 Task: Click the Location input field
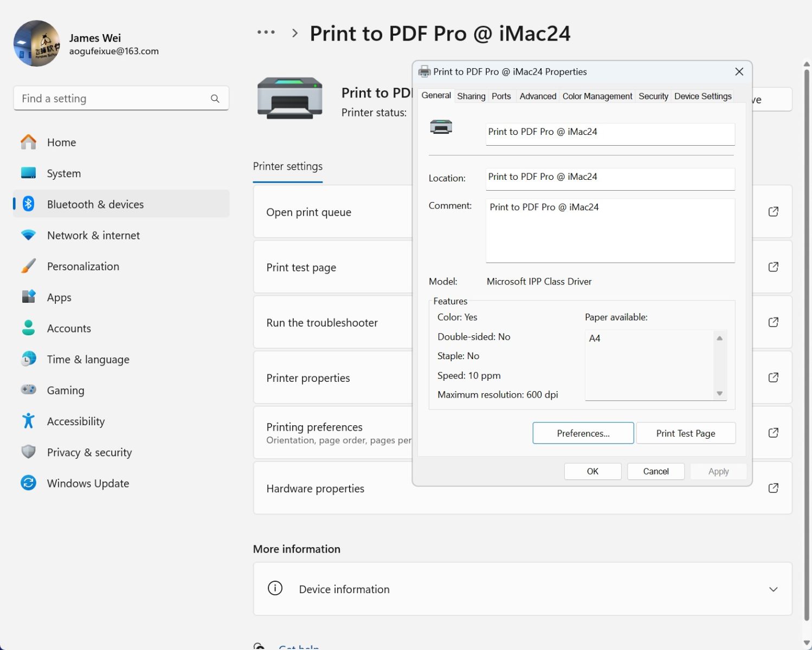610,179
